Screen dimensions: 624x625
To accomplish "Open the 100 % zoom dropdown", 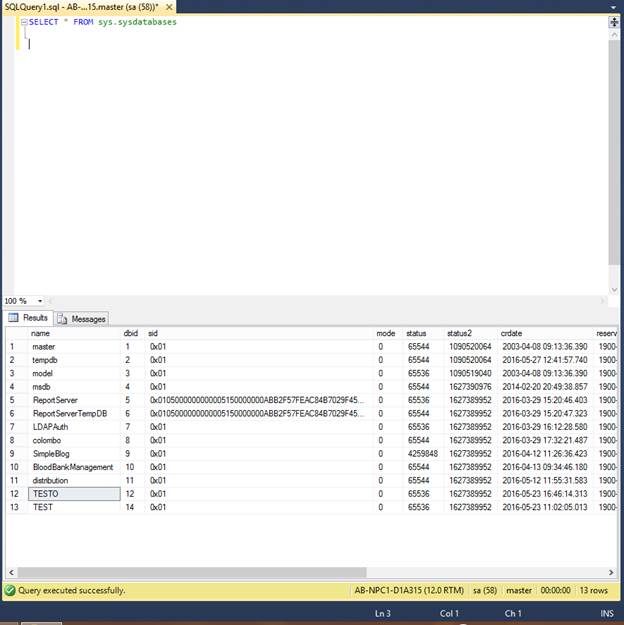I will [40, 301].
